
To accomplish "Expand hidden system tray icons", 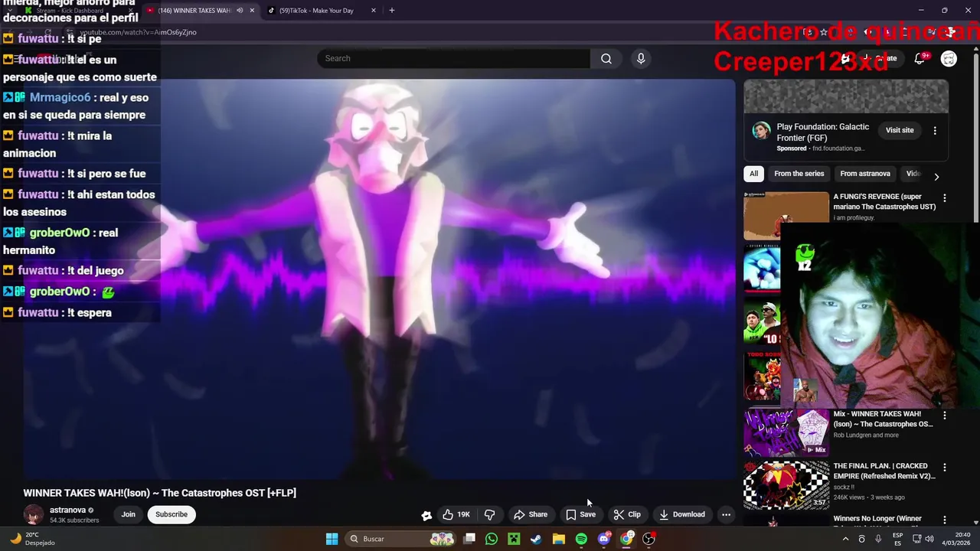I will [x=845, y=539].
